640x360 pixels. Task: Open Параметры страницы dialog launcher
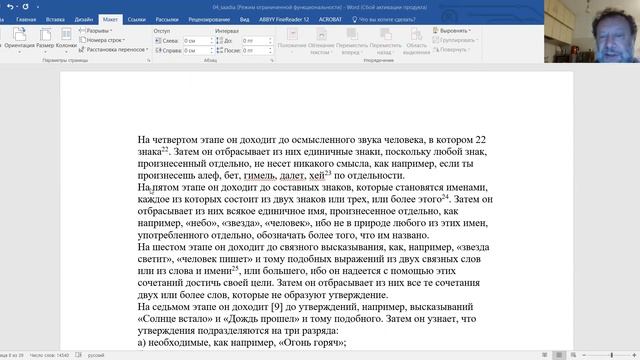click(x=149, y=60)
